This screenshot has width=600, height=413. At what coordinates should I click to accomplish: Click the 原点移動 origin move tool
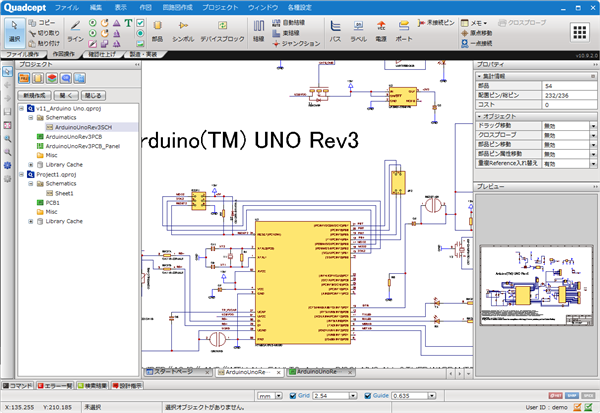pyautogui.click(x=476, y=33)
